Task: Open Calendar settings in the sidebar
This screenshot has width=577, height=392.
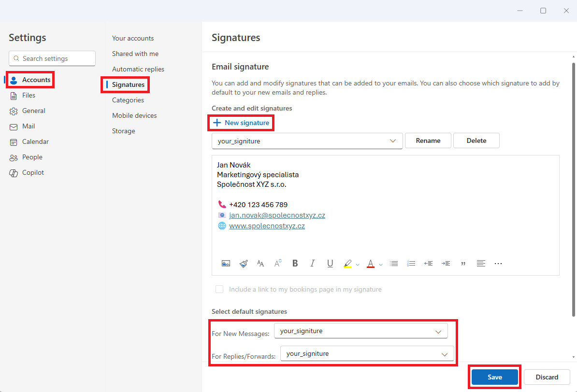Action: coord(35,141)
